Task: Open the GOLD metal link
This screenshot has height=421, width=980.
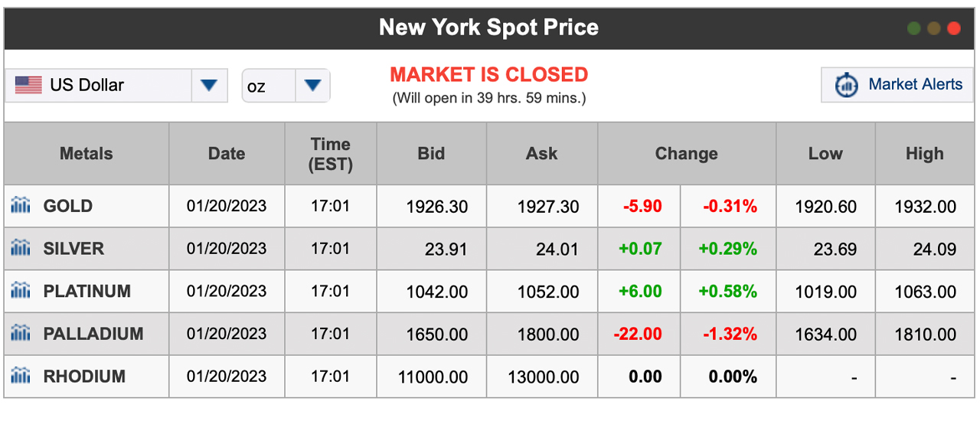Action: pyautogui.click(x=68, y=206)
